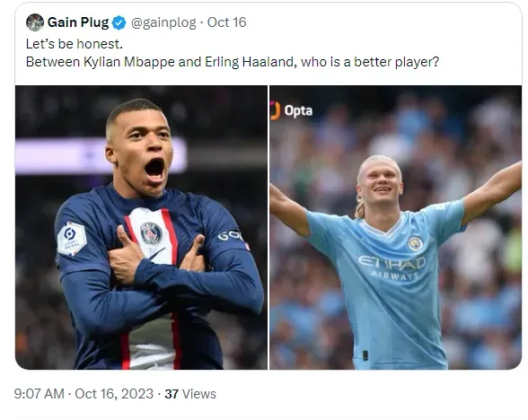The image size is (528, 420).
Task: Open the Gain Plug display name
Action: (78, 22)
